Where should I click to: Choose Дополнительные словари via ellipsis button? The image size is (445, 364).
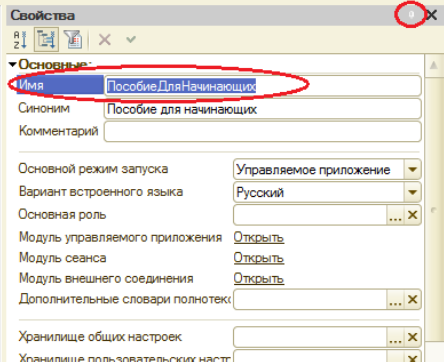click(x=395, y=299)
